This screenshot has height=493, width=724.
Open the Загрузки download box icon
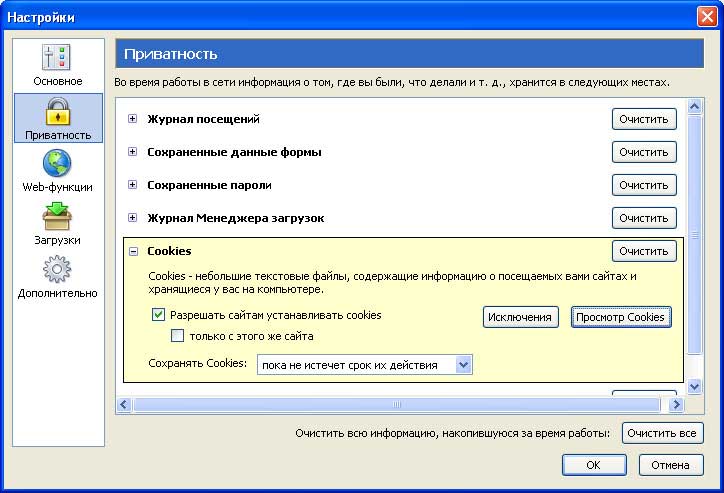click(57, 216)
